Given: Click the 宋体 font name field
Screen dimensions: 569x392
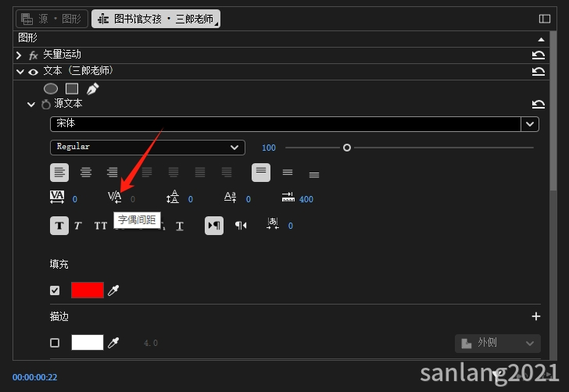Looking at the screenshot, I should [x=285, y=124].
